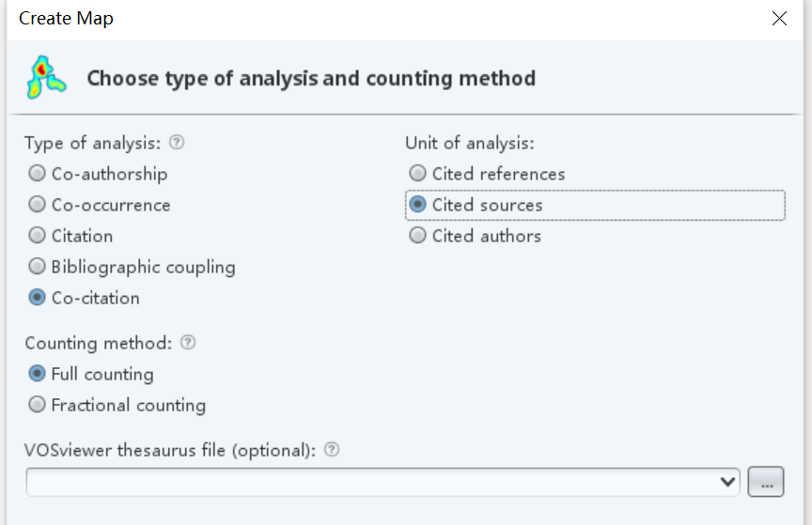The height and width of the screenshot is (525, 812).
Task: Select the Co-citation radio button
Action: [38, 298]
